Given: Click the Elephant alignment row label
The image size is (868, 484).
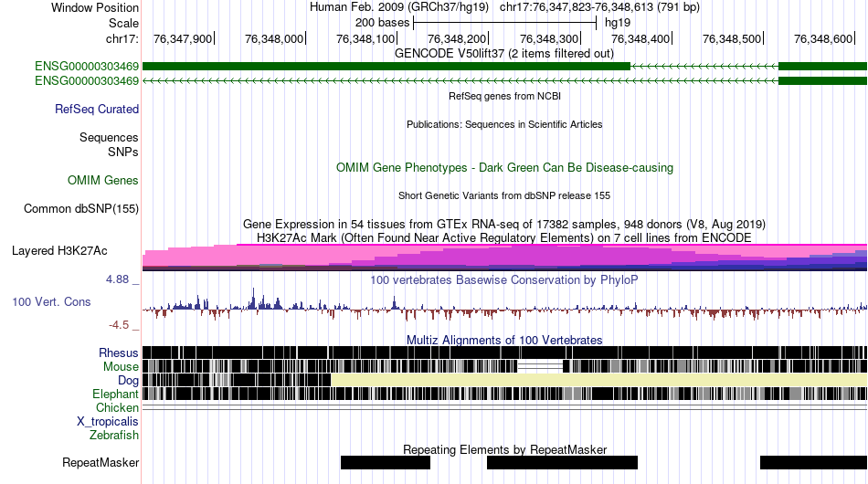Looking at the screenshot, I should pyautogui.click(x=115, y=394).
